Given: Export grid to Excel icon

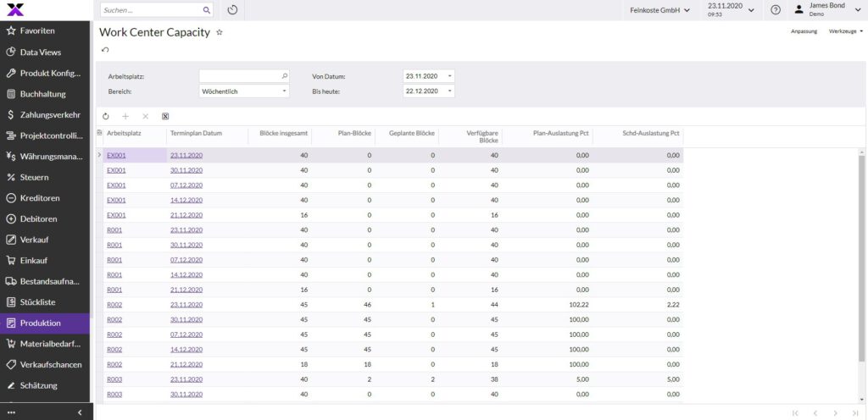Looking at the screenshot, I should point(165,116).
